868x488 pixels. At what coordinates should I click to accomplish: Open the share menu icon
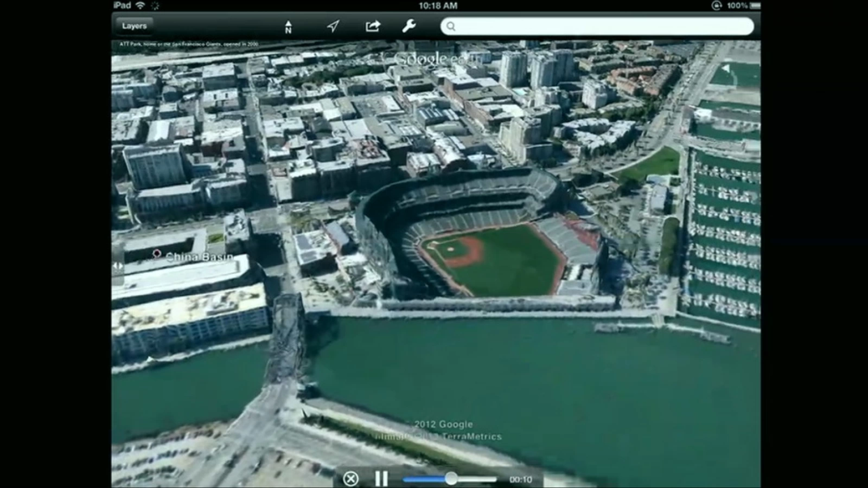click(373, 26)
